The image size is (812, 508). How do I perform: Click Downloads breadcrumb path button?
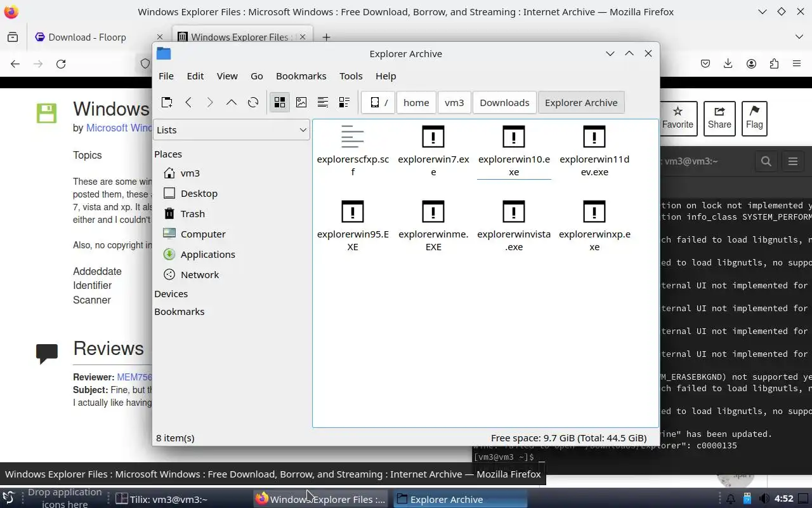click(504, 102)
